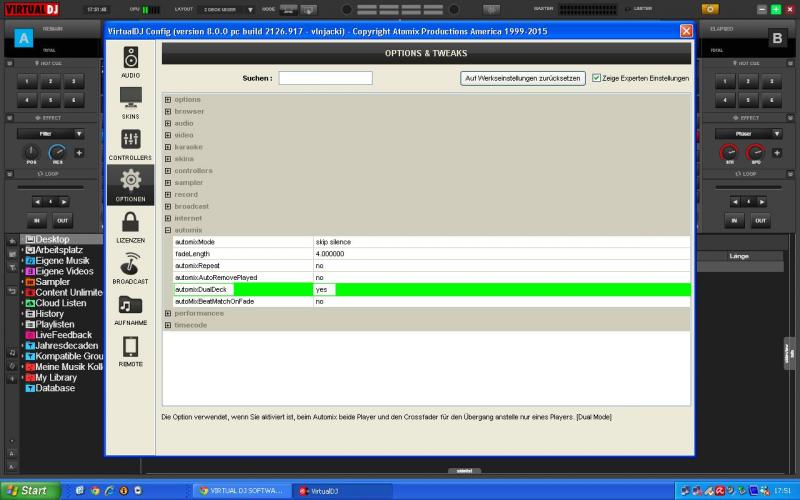The image size is (800, 500).
Task: Click the orange settings icon in top bar
Action: coord(710,9)
